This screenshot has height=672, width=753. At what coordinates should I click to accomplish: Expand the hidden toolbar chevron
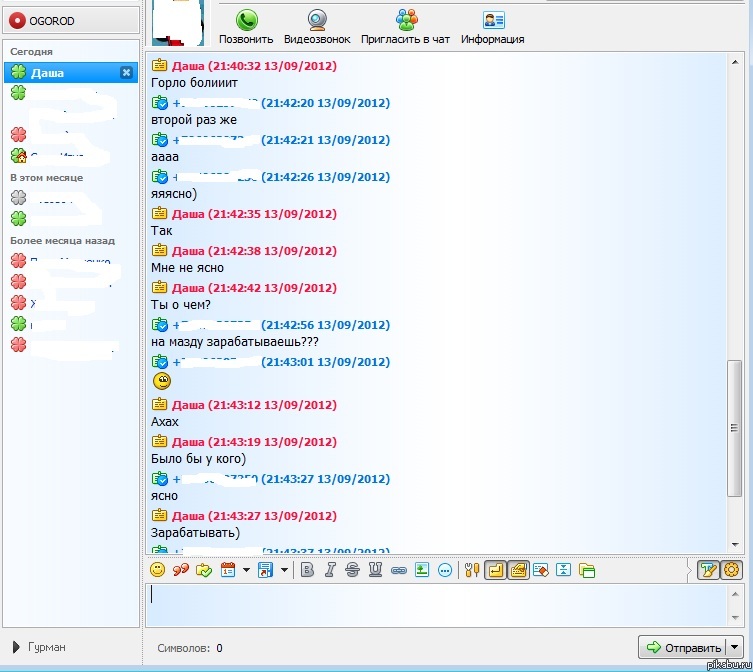point(689,570)
